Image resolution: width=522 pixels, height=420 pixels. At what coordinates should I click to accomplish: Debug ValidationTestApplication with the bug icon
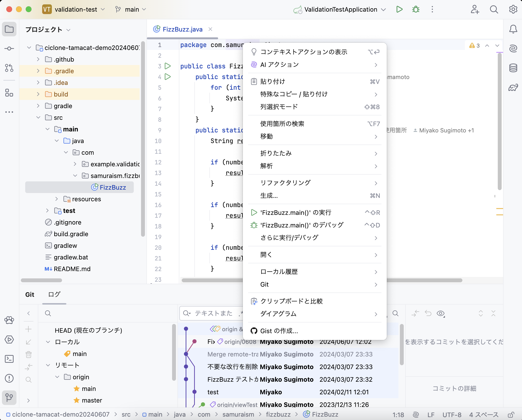[416, 9]
